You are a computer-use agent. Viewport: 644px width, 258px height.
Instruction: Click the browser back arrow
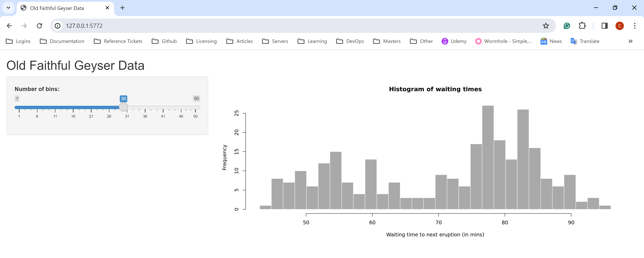(x=9, y=26)
